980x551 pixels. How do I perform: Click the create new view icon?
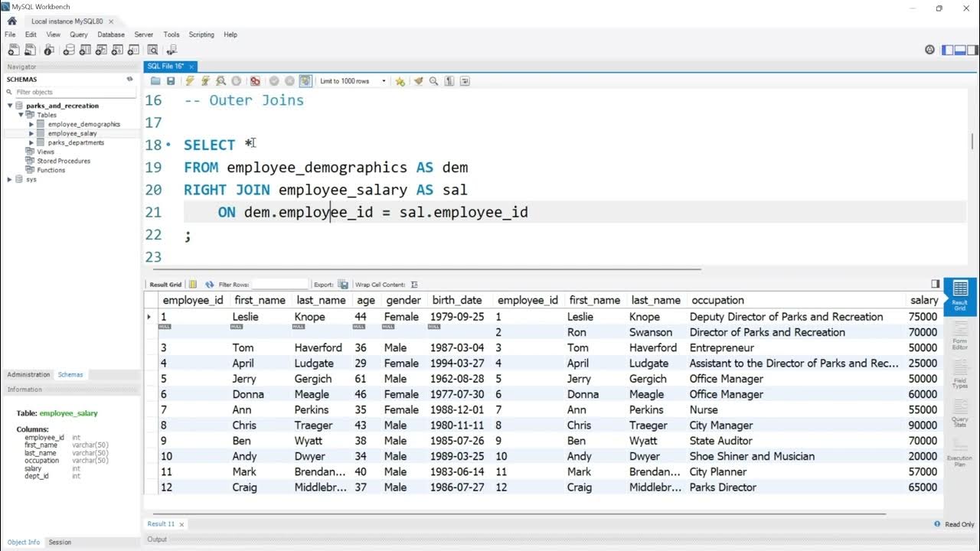(101, 50)
